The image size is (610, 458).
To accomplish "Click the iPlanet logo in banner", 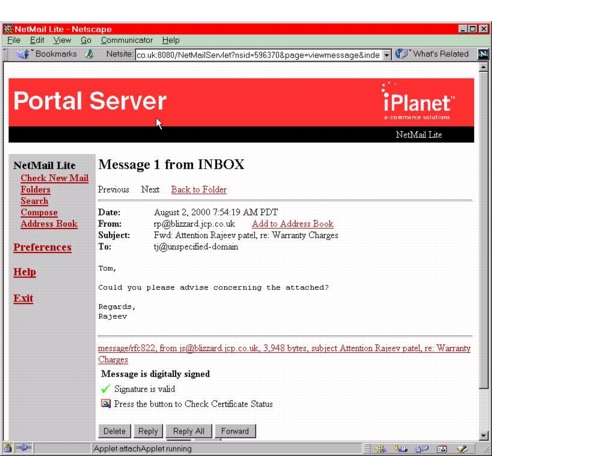I will pos(417,101).
